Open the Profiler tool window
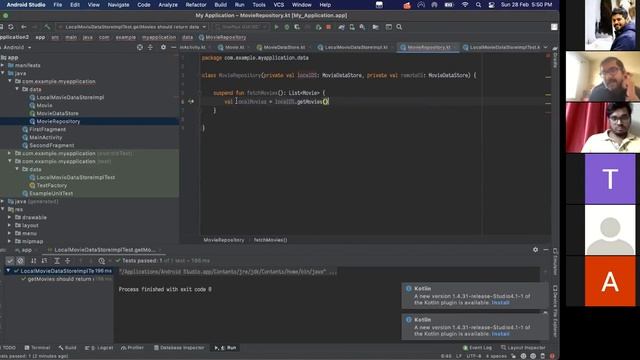Image resolution: width=640 pixels, height=360 pixels. (133, 348)
